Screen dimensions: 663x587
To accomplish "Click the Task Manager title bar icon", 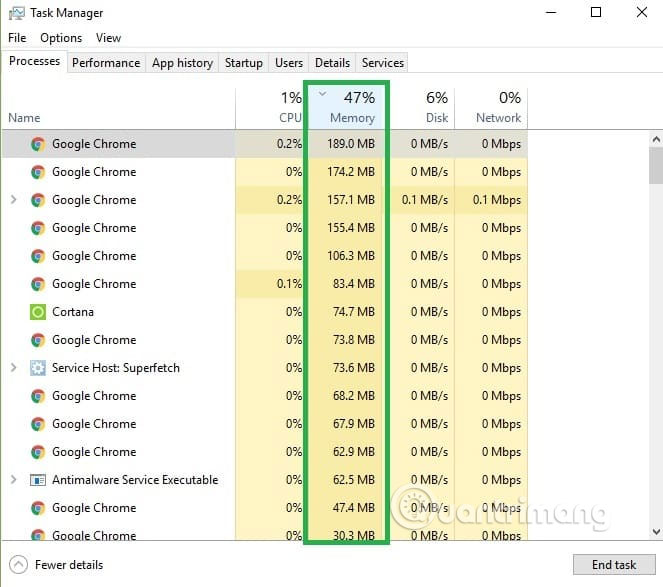I will tap(16, 13).
